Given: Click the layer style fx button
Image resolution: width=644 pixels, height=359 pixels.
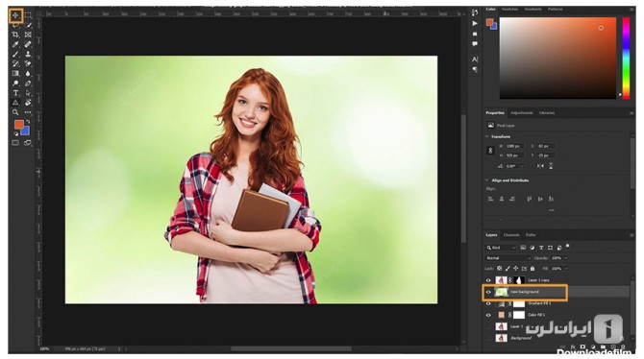Looking at the screenshot, I should 573,347.
